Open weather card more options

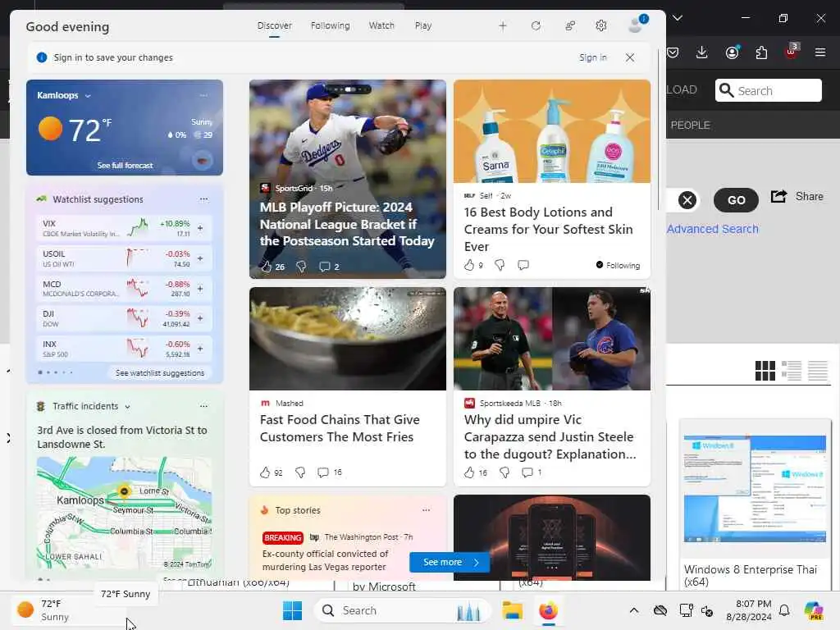click(x=203, y=95)
